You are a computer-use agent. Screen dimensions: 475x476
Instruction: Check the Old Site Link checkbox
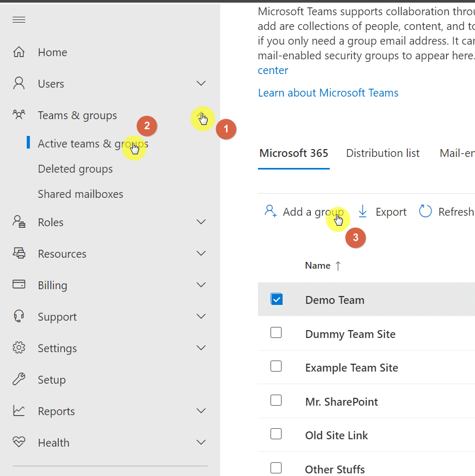(276, 434)
